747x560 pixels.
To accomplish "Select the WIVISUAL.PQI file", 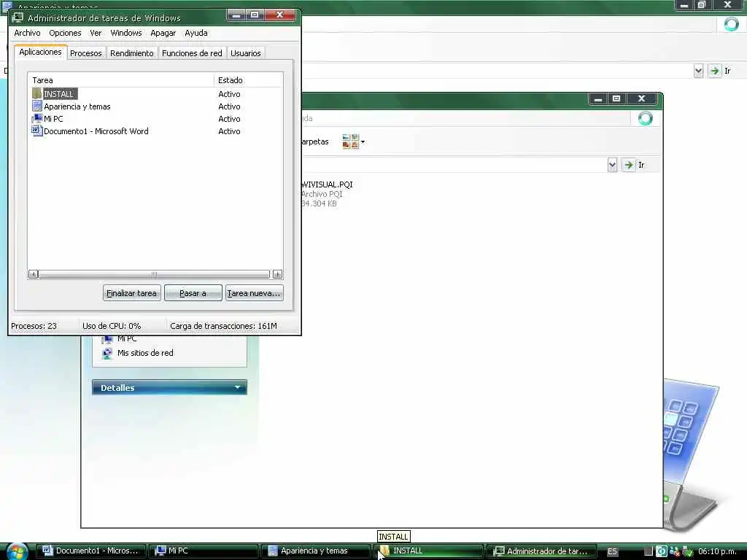I will 327,193.
